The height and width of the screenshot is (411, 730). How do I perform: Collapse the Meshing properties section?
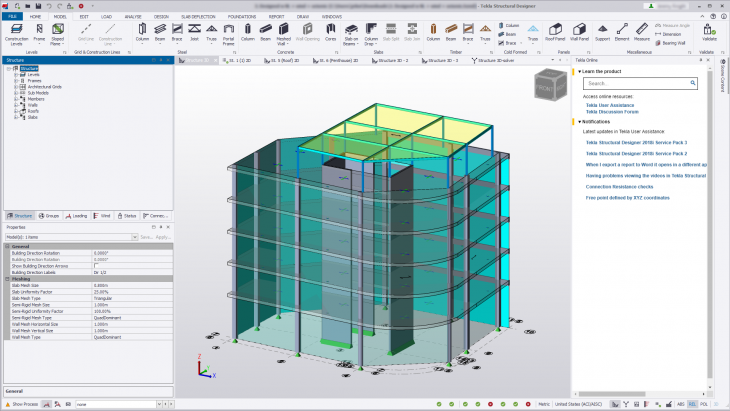click(x=7, y=279)
